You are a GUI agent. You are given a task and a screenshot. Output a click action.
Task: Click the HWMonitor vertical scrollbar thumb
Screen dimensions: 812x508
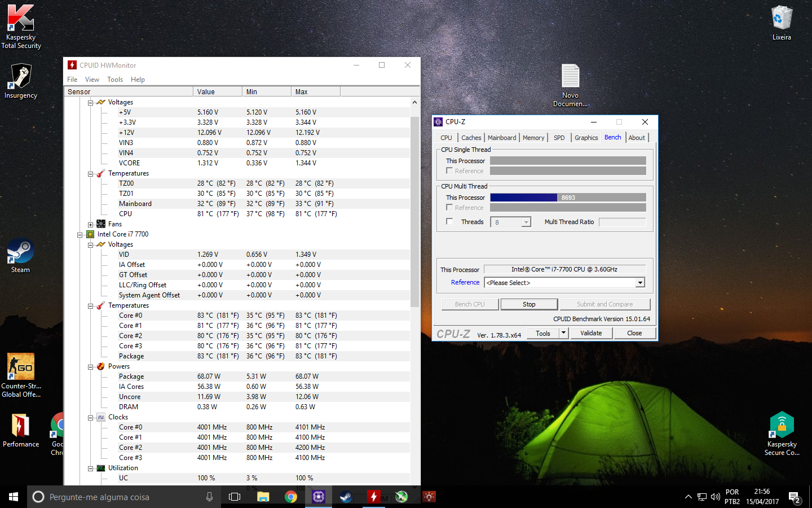414,212
